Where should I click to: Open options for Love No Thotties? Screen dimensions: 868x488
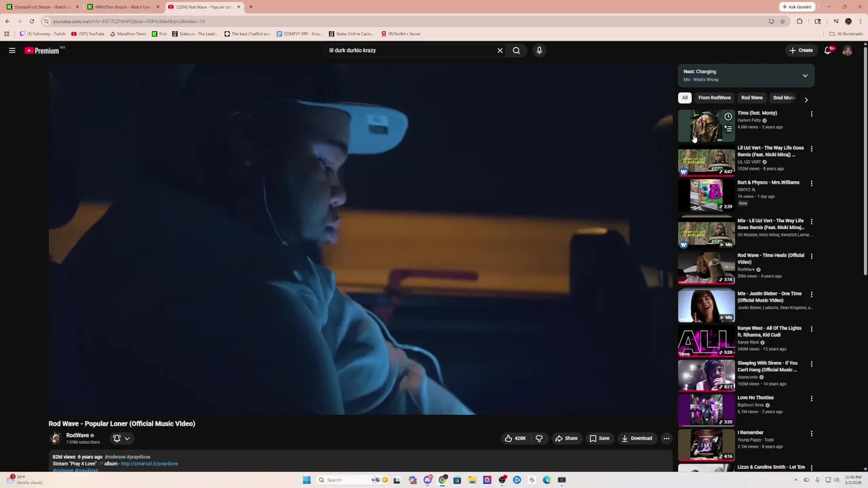pyautogui.click(x=811, y=399)
